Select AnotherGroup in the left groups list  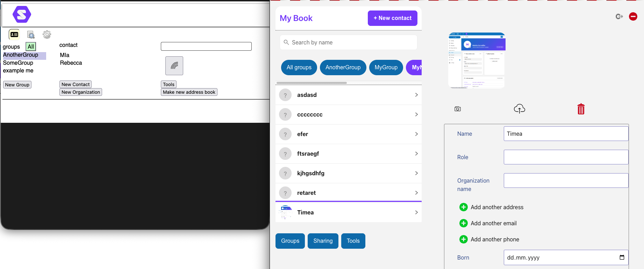click(21, 55)
